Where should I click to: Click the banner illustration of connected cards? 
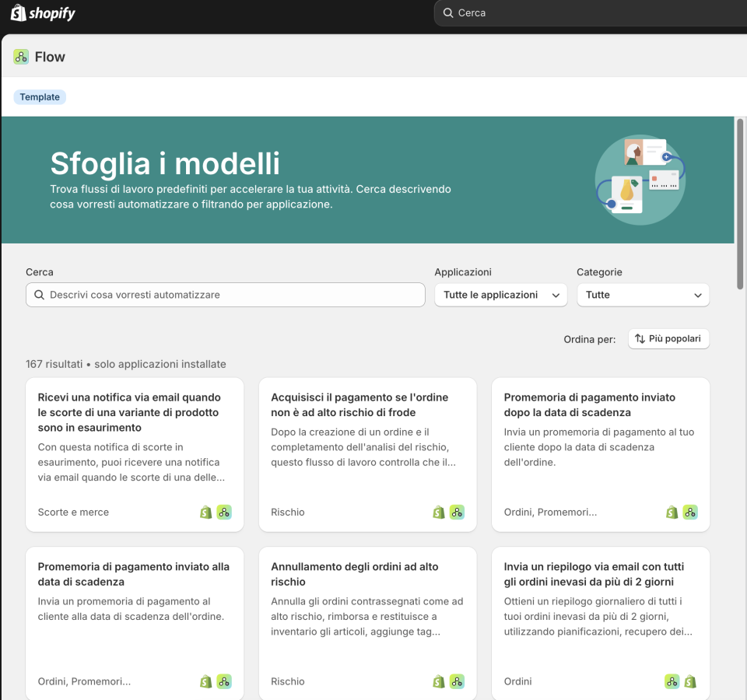[640, 180]
